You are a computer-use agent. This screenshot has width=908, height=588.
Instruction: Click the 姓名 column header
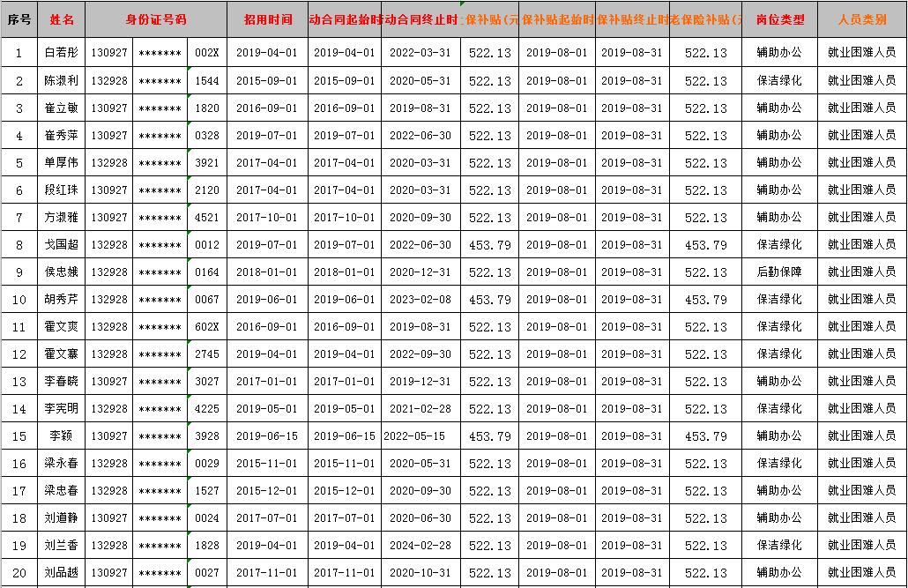coord(62,19)
